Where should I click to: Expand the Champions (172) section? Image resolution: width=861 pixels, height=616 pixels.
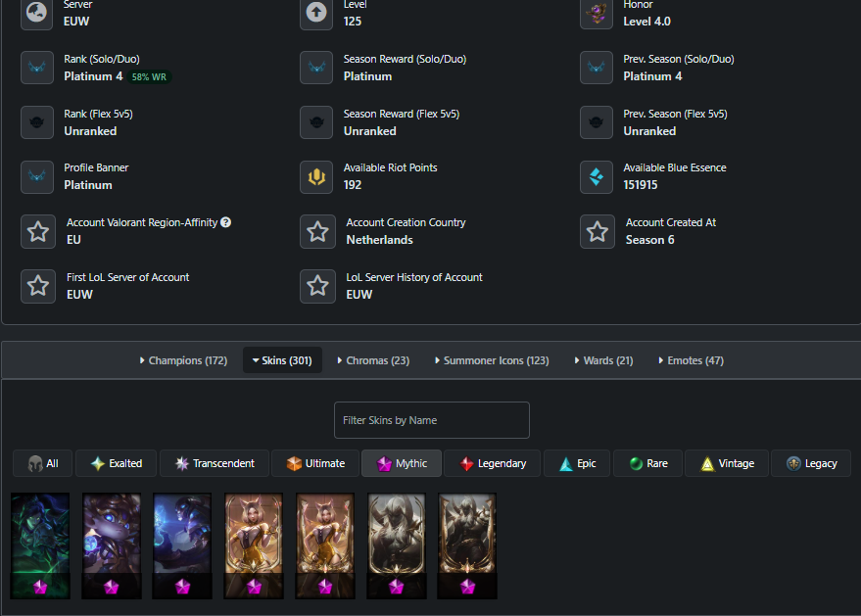pos(183,360)
